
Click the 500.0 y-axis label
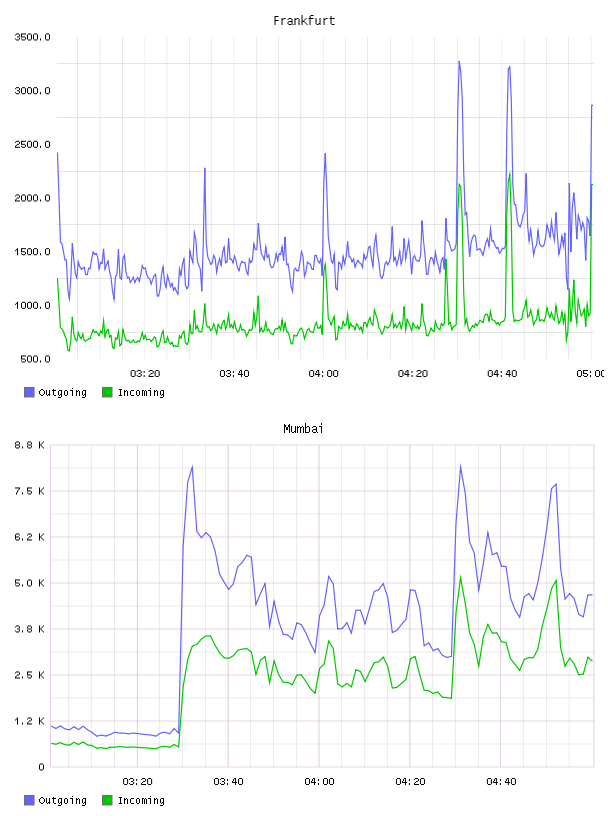pyautogui.click(x=35, y=359)
